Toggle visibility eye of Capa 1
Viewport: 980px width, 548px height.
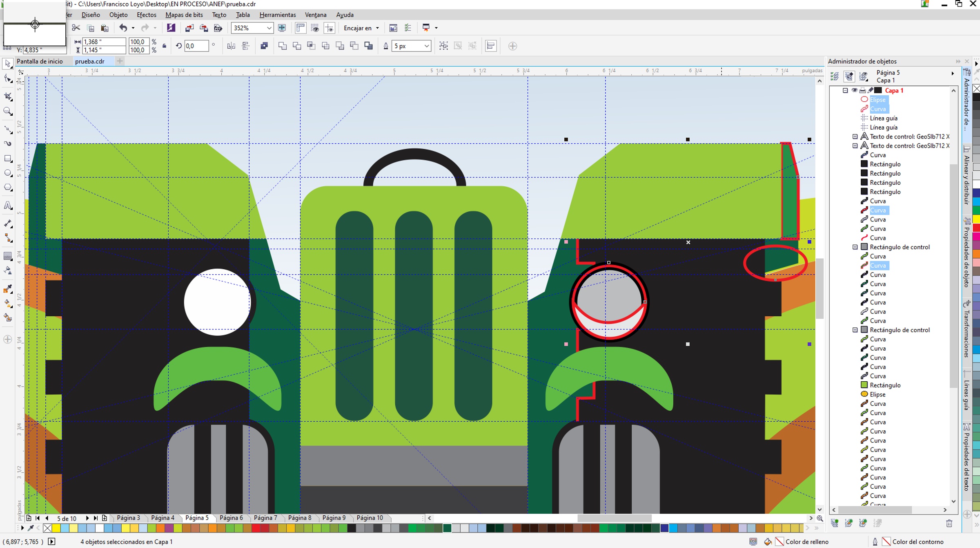click(854, 90)
